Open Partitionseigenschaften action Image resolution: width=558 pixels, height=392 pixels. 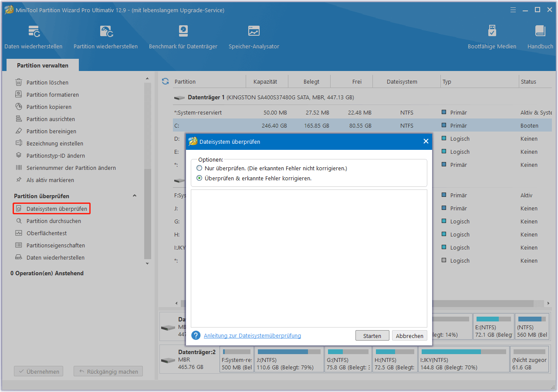click(56, 245)
